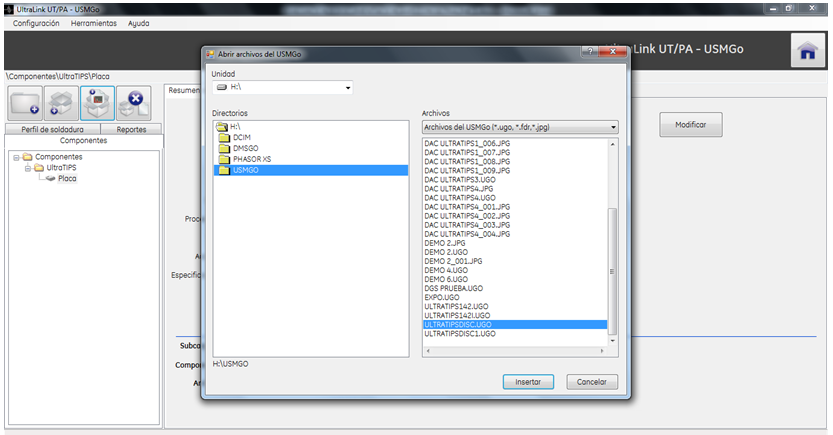
Task: Switch to Perfil de soldadura tab
Action: click(x=53, y=130)
